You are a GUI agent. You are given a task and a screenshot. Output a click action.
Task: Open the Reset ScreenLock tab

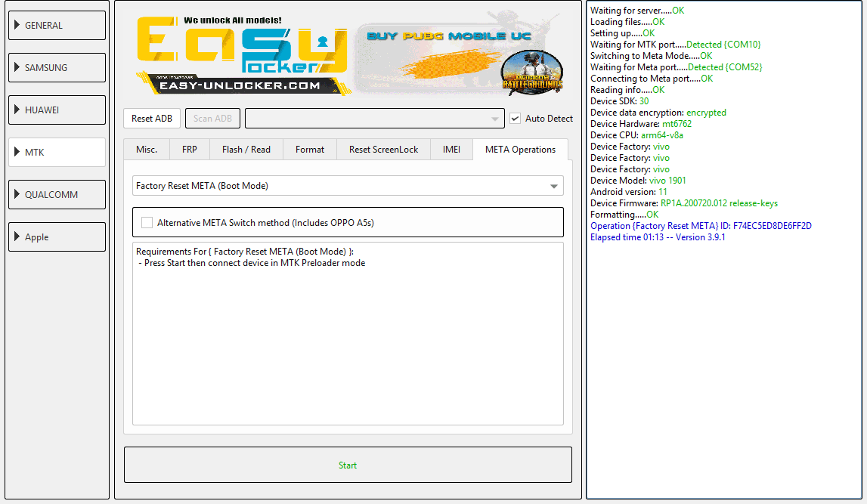[x=383, y=150]
